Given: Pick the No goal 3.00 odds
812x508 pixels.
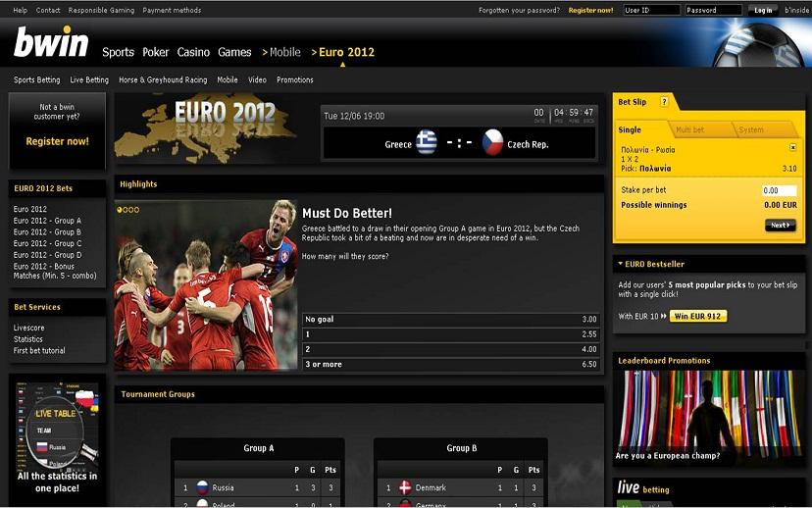Looking at the screenshot, I should 450,319.
